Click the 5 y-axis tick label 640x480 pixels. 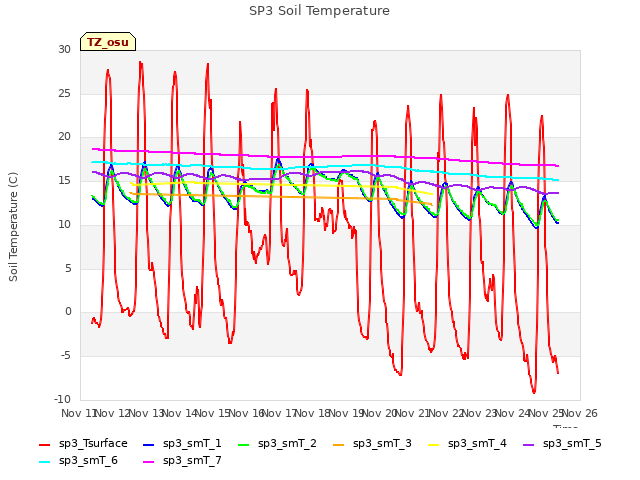[x=68, y=269]
